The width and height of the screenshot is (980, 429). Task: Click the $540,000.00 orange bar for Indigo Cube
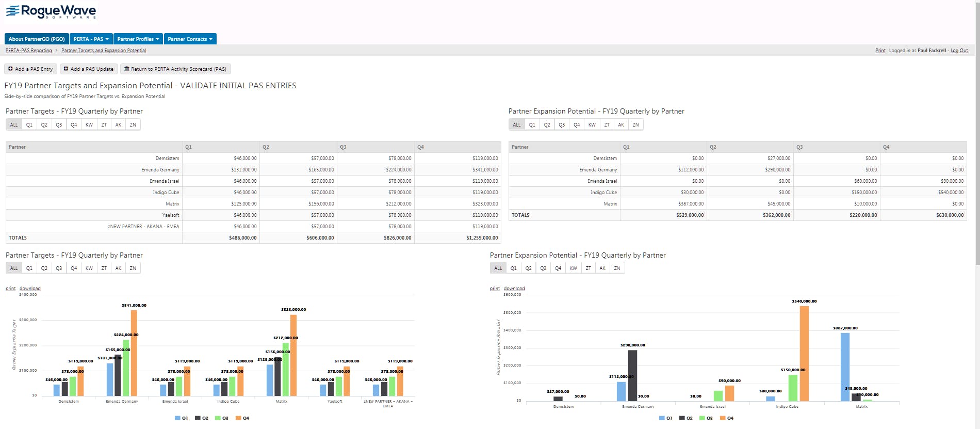point(804,354)
